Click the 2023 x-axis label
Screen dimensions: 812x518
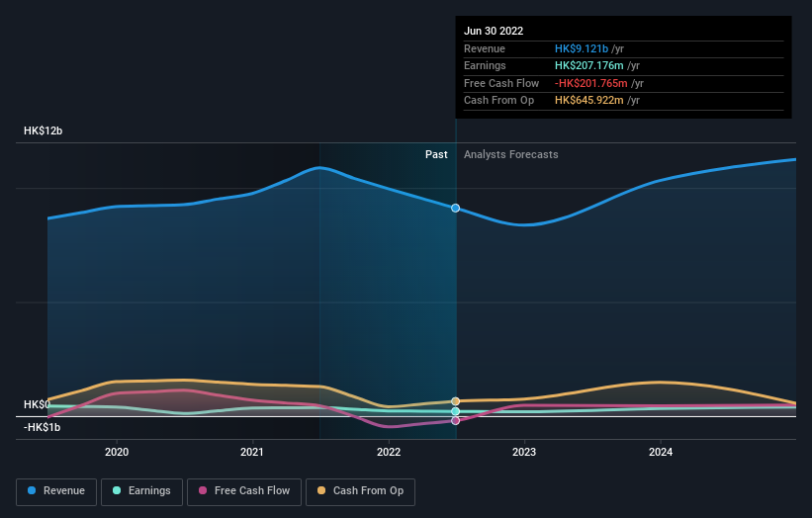coord(524,452)
